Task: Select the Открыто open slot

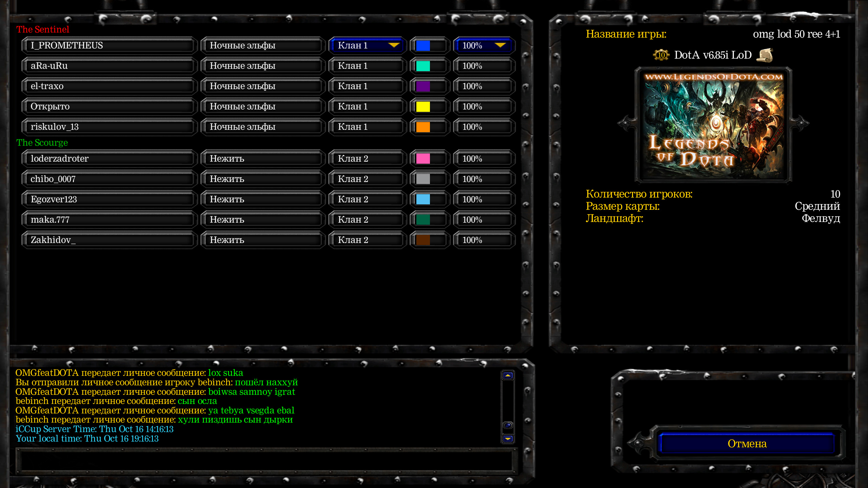Action: click(x=108, y=106)
